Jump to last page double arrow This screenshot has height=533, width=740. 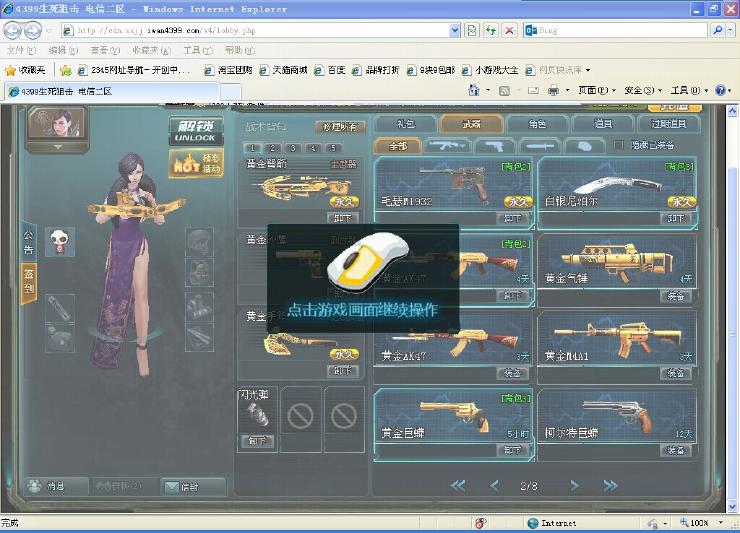pos(610,485)
